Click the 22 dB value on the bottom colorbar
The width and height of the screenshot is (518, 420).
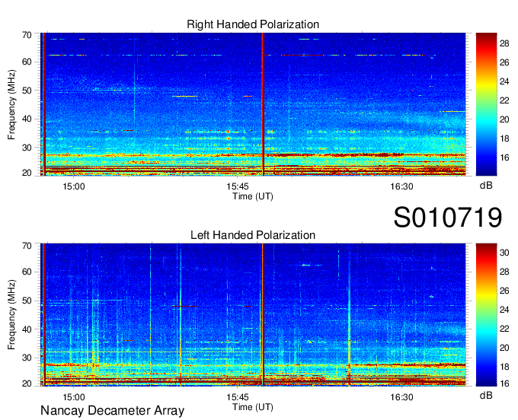504,329
